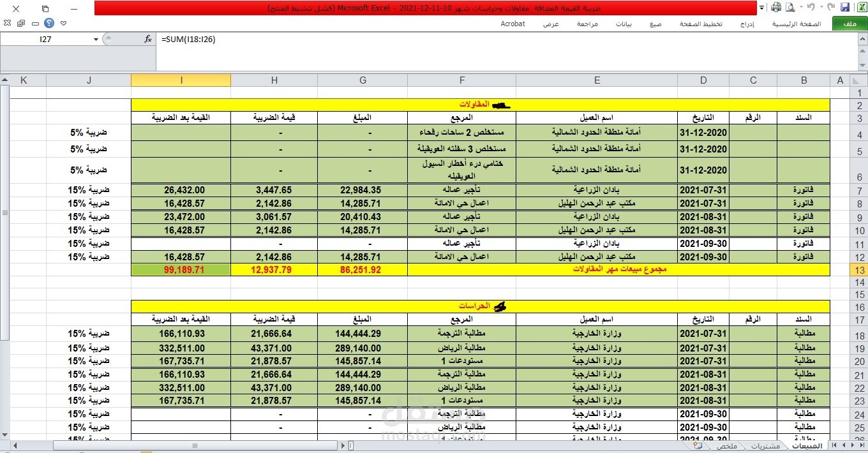
Task: Switch to مراجعة Review tab
Action: [587, 24]
